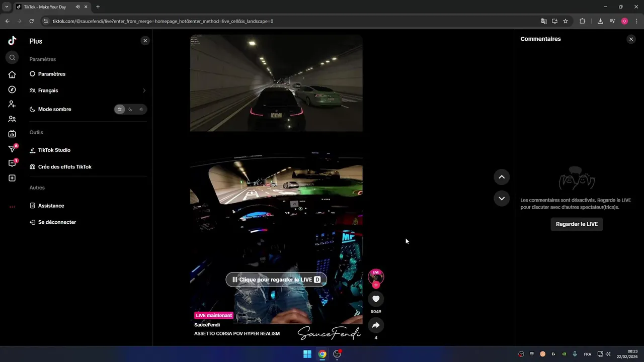Open the Windows Start menu
This screenshot has width=644, height=362.
click(x=307, y=354)
